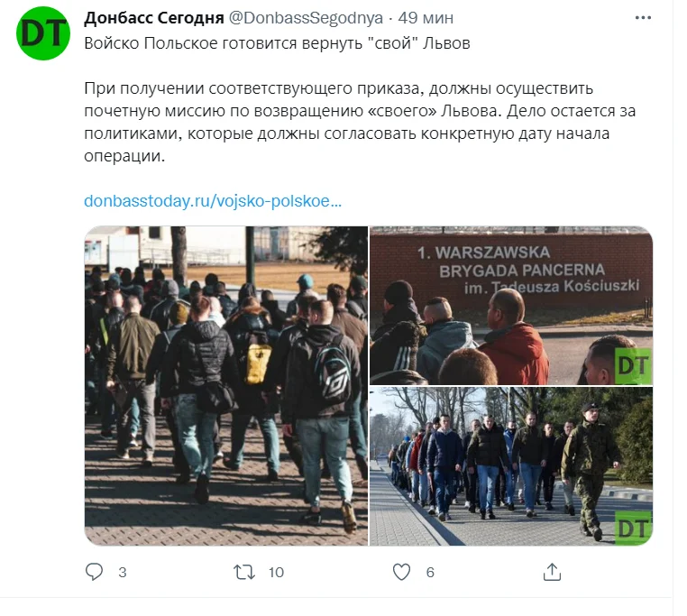Open the donbasstoday.ru article link

213,201
